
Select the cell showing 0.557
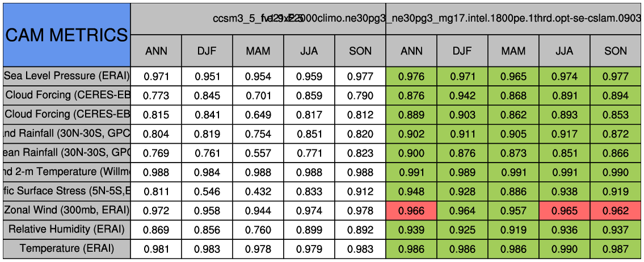click(258, 153)
